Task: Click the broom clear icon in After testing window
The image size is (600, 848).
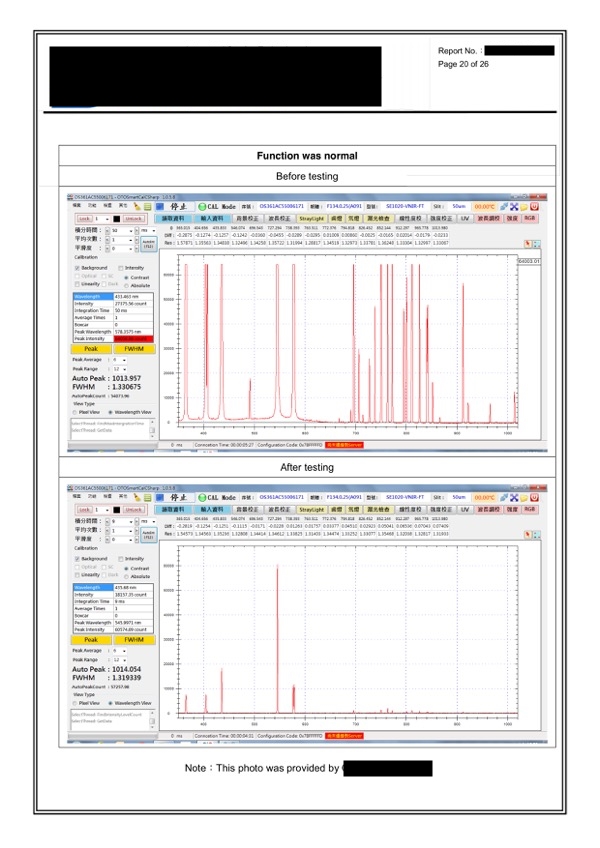Action: 137,497
